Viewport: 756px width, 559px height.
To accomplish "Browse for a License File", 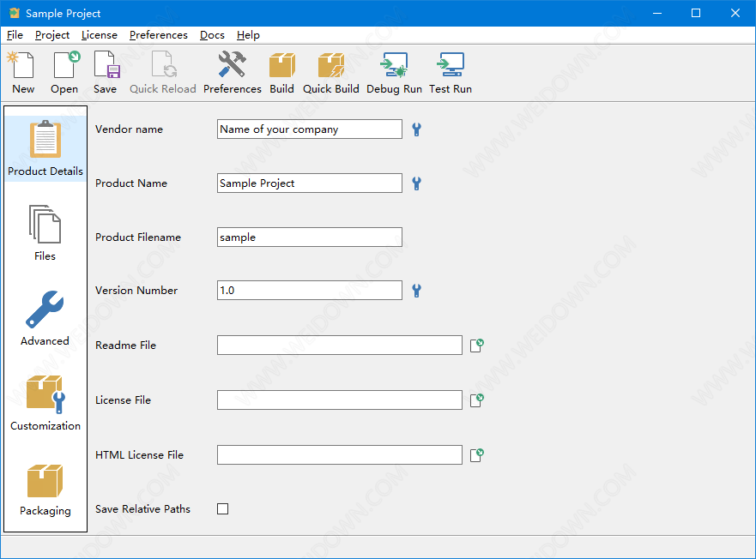I will point(477,400).
